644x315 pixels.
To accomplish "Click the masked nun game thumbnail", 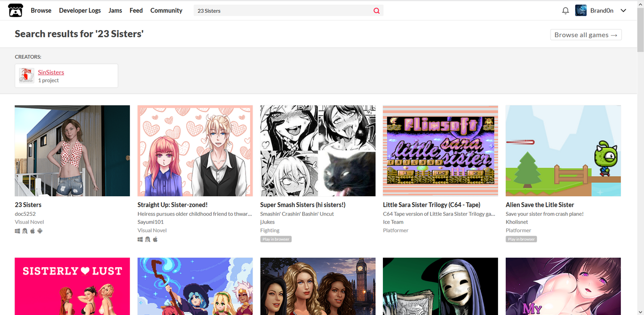I will [x=440, y=286].
